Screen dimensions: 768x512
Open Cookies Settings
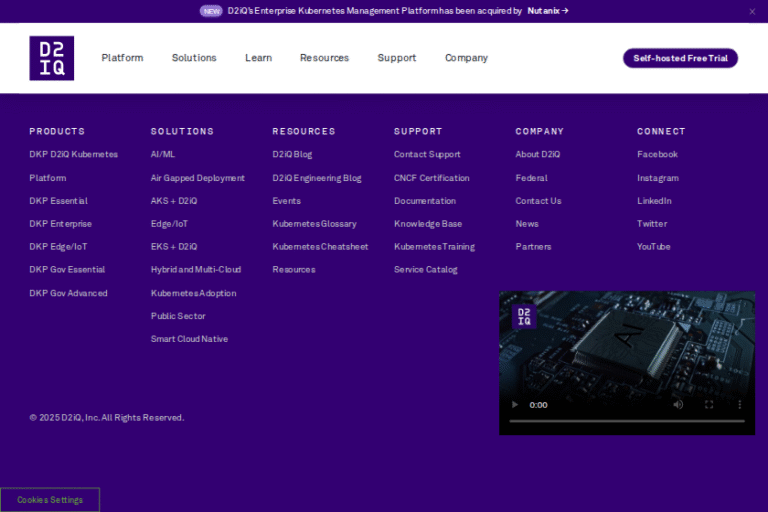[50, 500]
